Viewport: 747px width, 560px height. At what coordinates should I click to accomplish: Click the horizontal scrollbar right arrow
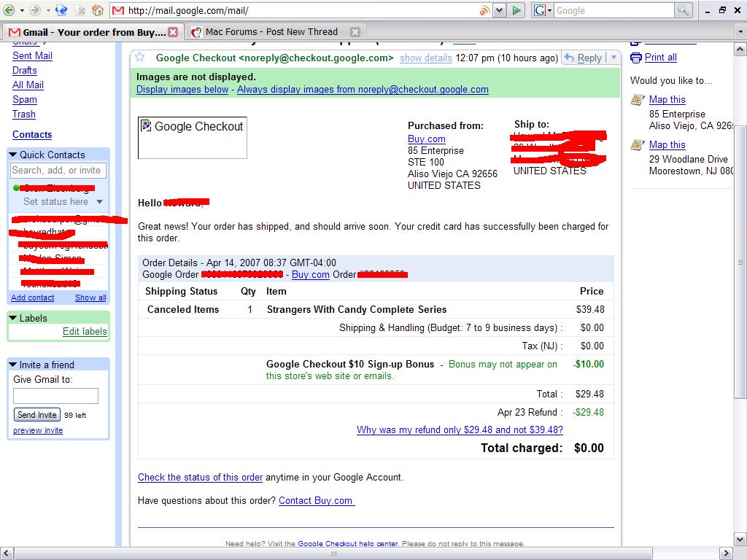(x=726, y=553)
